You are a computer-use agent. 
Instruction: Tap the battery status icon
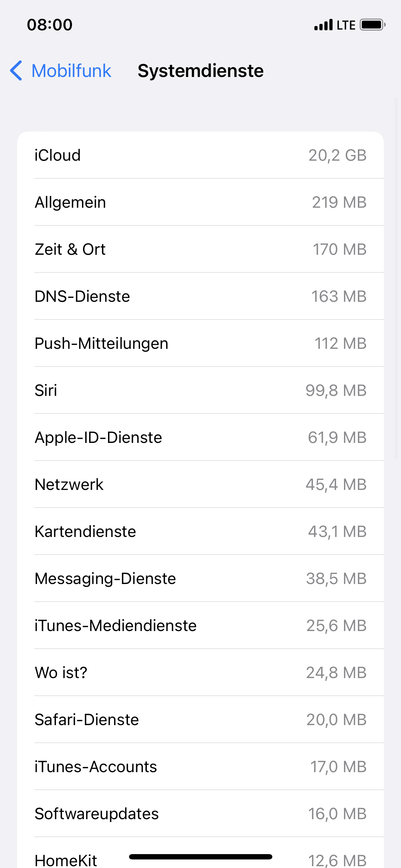372,25
